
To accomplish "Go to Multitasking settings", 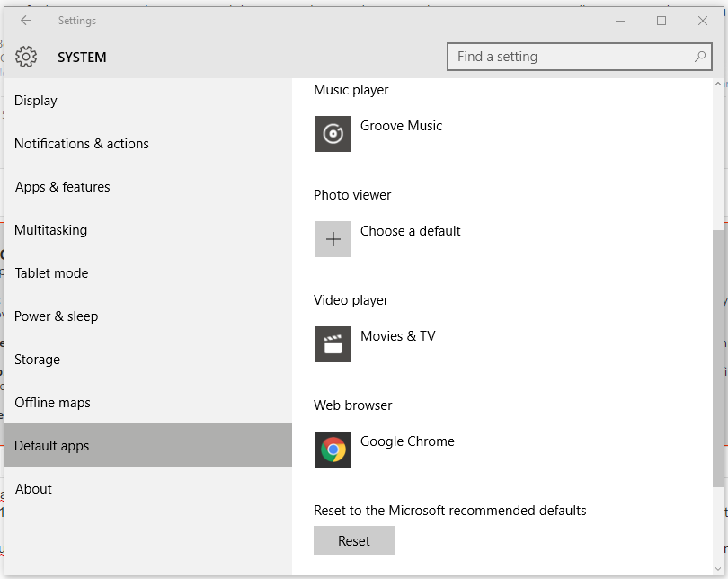I will pyautogui.click(x=148, y=230).
